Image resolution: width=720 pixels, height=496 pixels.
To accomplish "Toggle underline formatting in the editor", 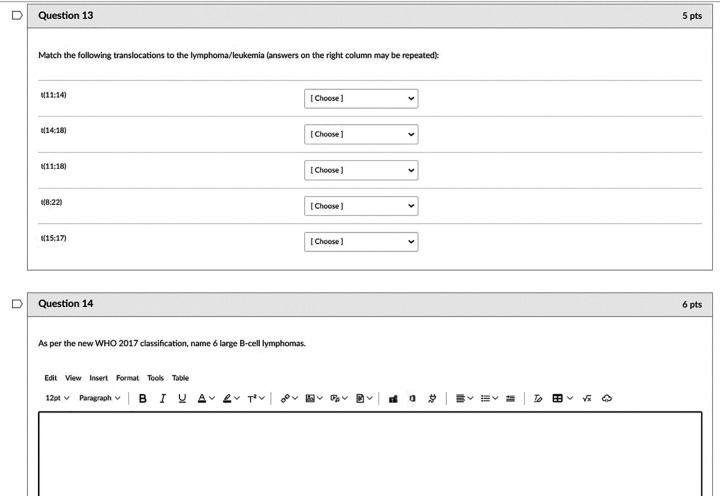I will click(182, 398).
